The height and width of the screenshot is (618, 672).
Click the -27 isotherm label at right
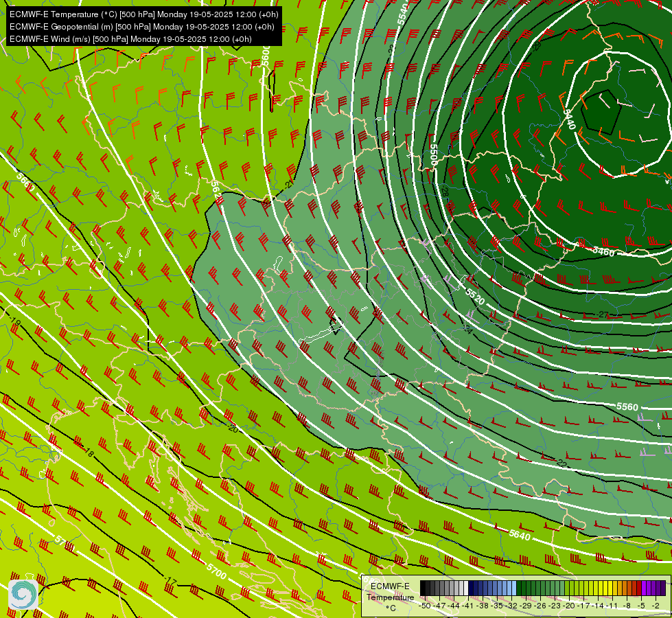point(603,314)
